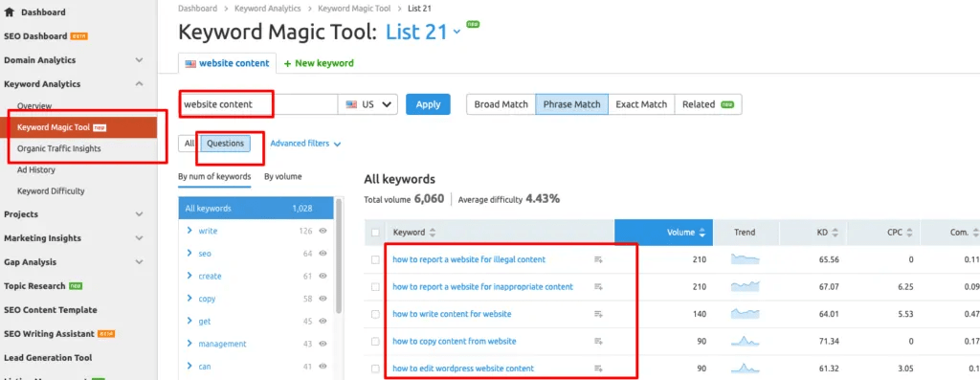Screen dimensions: 980x380
Task: Select the Exact Match tab
Action: point(641,104)
